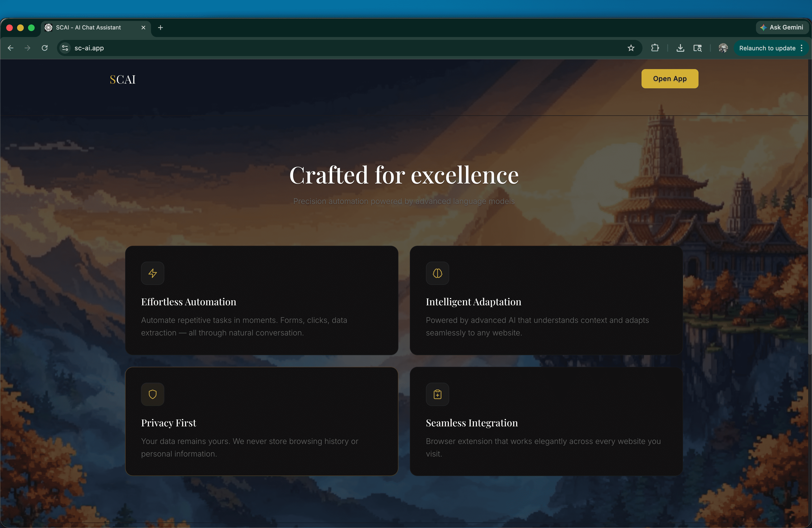Image resolution: width=812 pixels, height=528 pixels.
Task: Open the Extensions puzzle icon
Action: (x=655, y=48)
